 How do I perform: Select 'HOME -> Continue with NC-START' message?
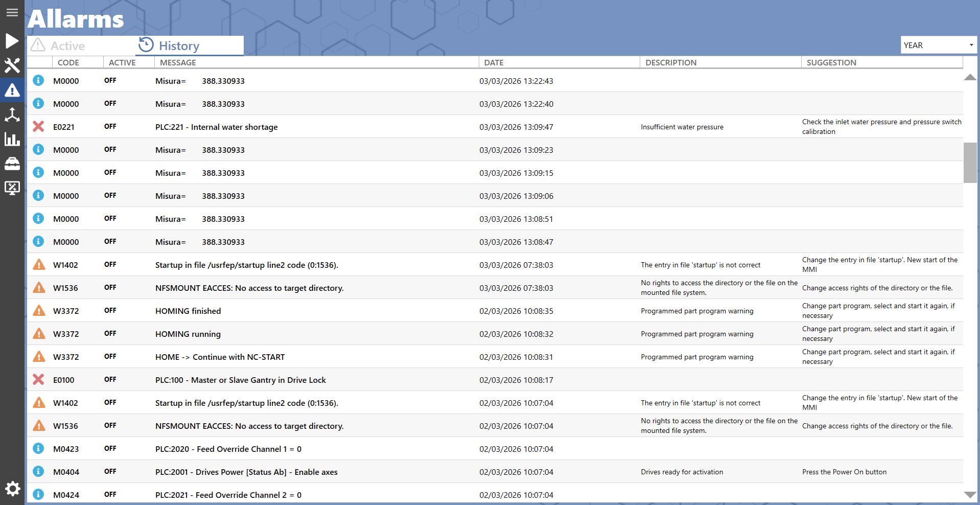(220, 357)
